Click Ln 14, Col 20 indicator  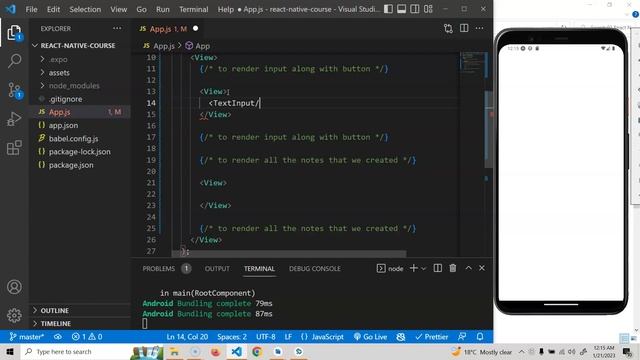187,337
